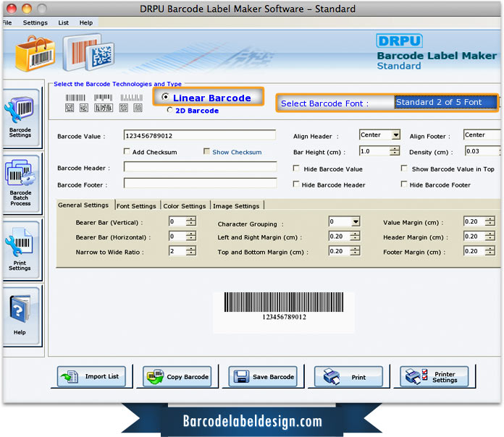
Task: Click the Density (cm) value field
Action: click(x=482, y=151)
